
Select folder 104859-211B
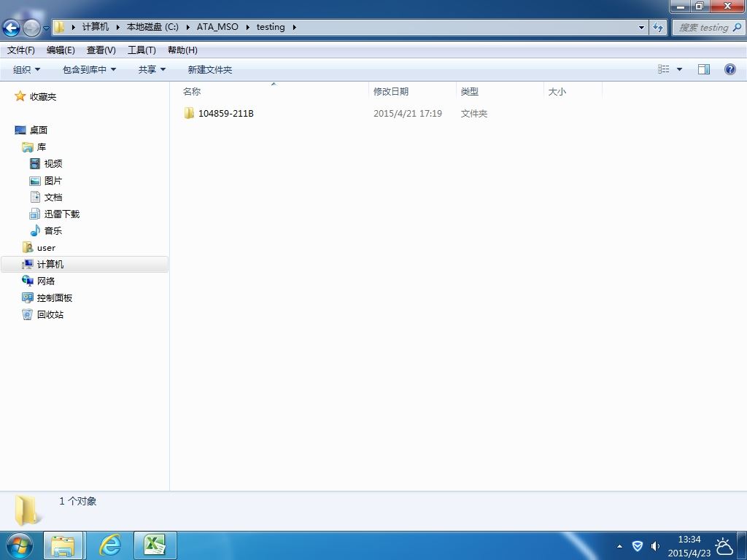point(226,113)
